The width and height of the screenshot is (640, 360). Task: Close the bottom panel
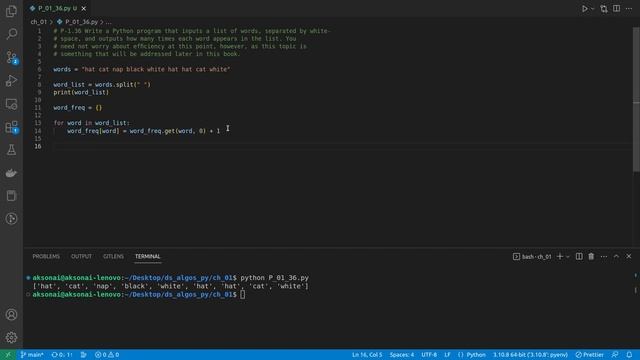point(629,256)
